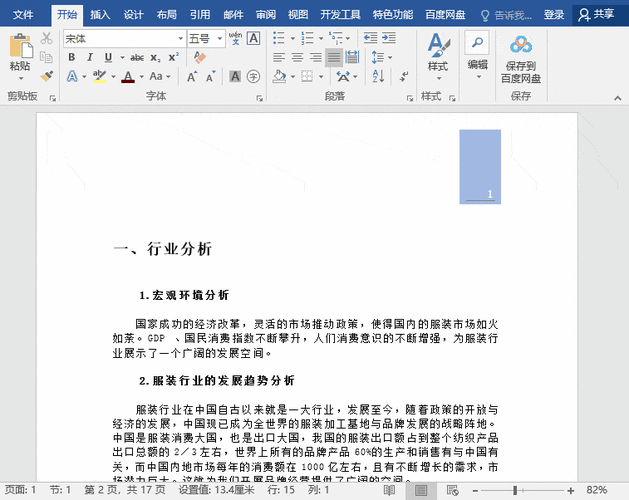Click the paragraph shading bucket icon
The width and height of the screenshot is (629, 500).
(x=279, y=76)
